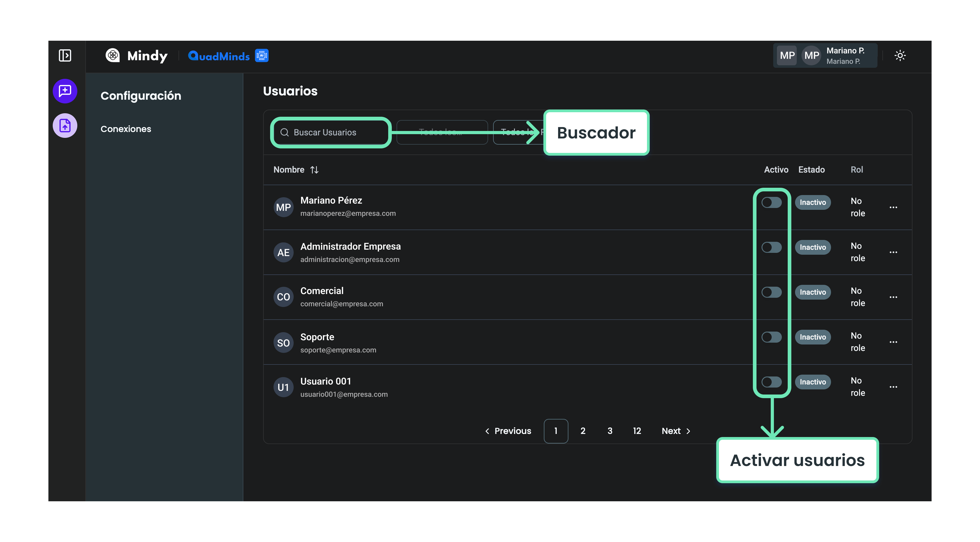Click the Next pagination button
The width and height of the screenshot is (980, 542).
click(676, 431)
